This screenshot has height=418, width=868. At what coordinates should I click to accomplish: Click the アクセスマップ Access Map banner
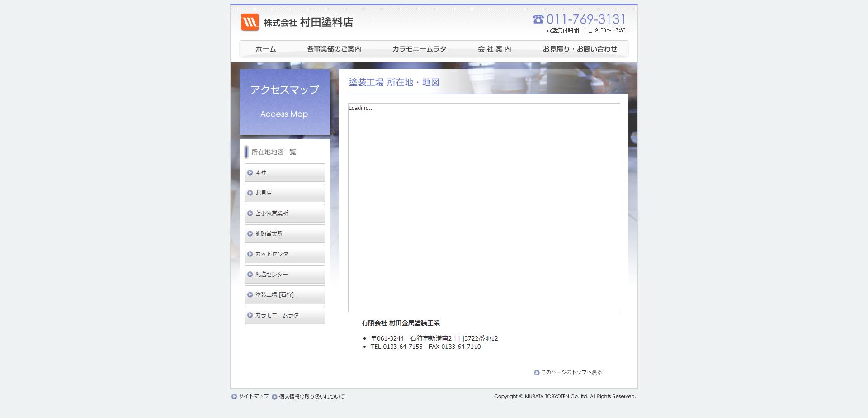[x=284, y=102]
